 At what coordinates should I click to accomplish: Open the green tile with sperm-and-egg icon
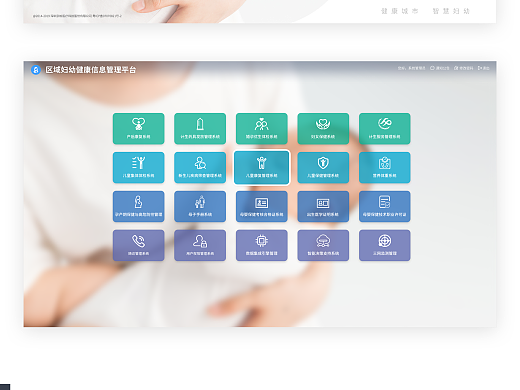(385, 129)
